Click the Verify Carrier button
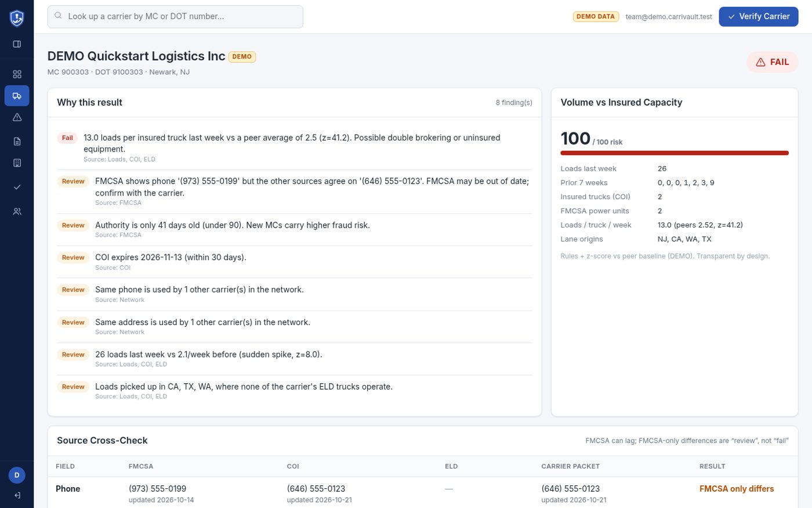Image resolution: width=812 pixels, height=508 pixels. pyautogui.click(x=759, y=16)
